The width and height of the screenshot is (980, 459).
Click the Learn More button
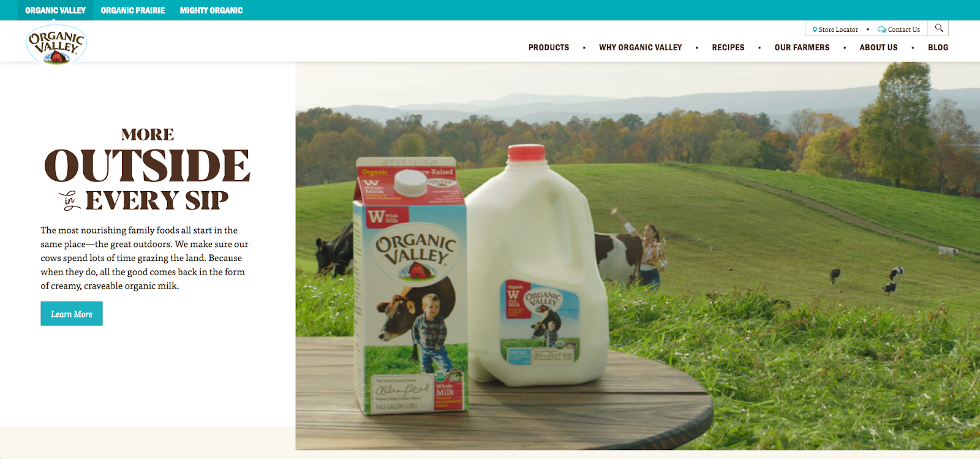(x=72, y=314)
